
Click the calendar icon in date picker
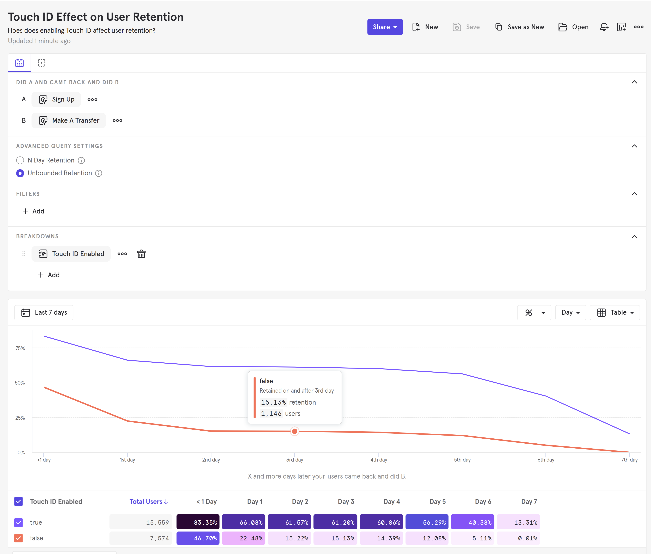(25, 313)
